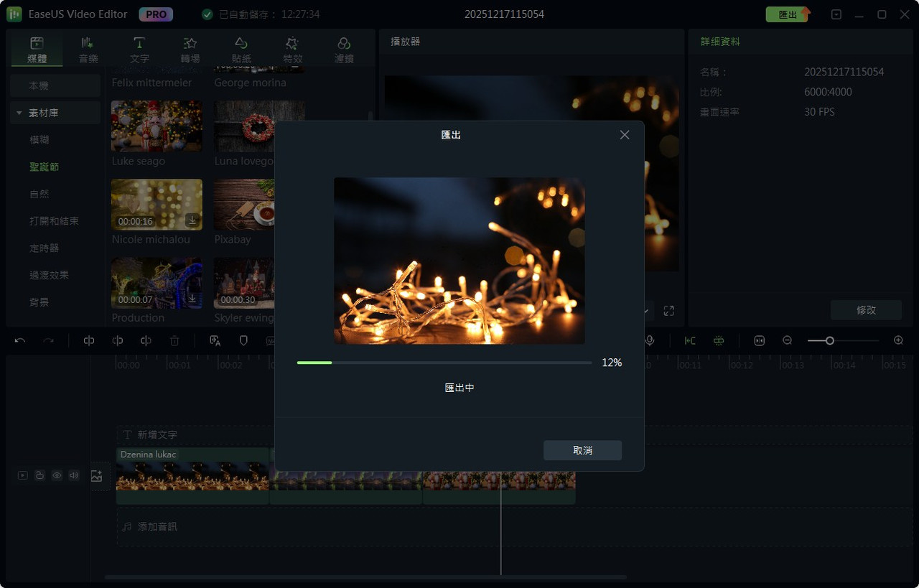Select the 背景 background category
919x588 pixels.
pyautogui.click(x=39, y=302)
